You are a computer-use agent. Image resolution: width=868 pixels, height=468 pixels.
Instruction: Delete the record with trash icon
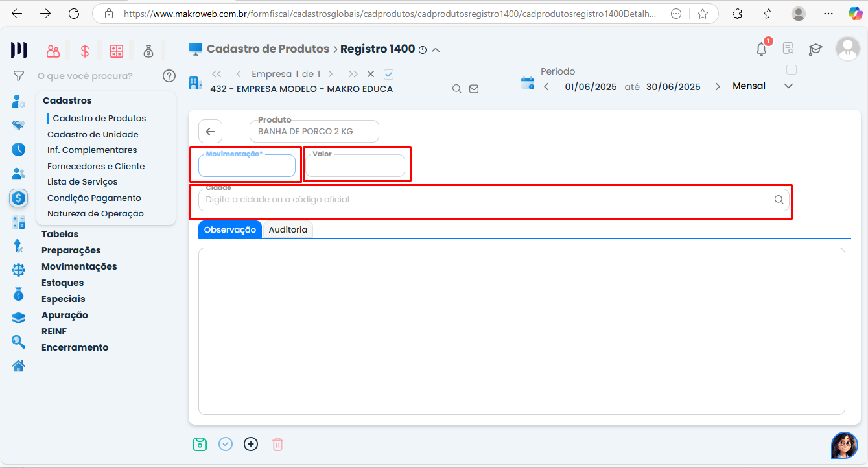click(277, 444)
